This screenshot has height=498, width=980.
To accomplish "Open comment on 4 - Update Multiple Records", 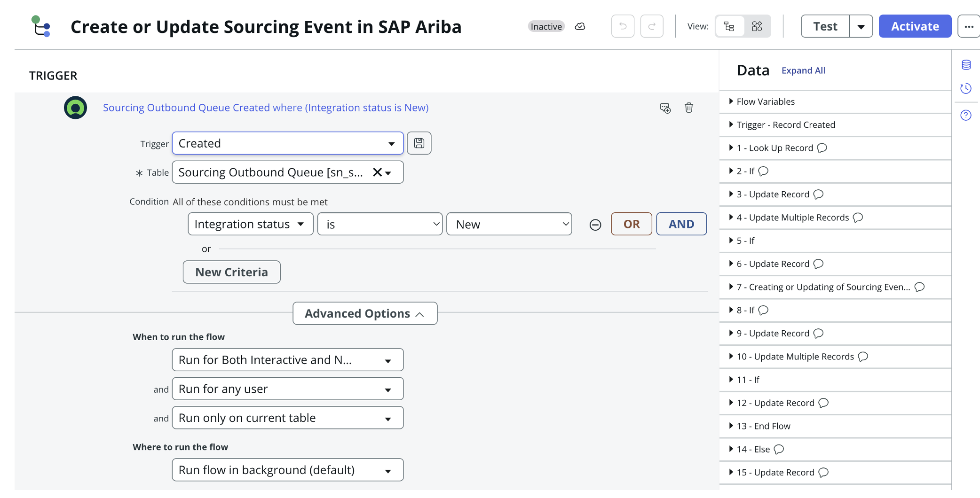I will (858, 218).
